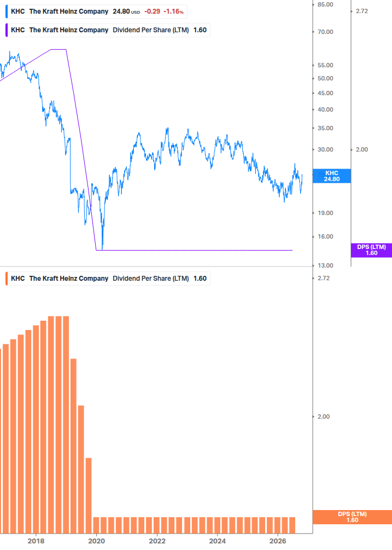Click the 2.72 label on upper DPS axis

(362, 11)
